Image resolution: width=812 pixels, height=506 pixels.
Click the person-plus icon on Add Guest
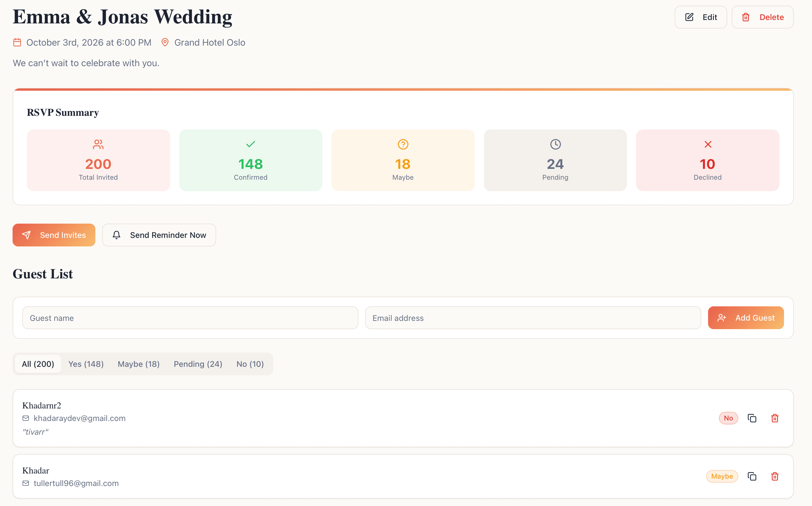pos(721,317)
